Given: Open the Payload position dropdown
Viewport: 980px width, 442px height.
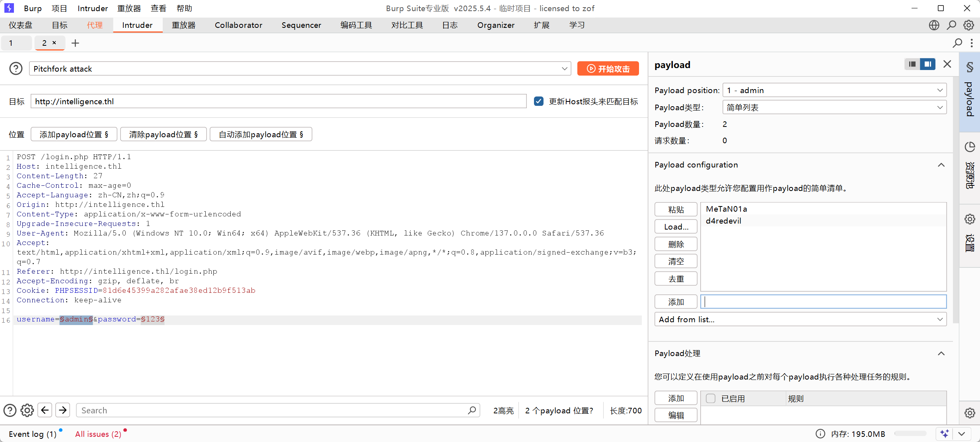Looking at the screenshot, I should coord(834,90).
